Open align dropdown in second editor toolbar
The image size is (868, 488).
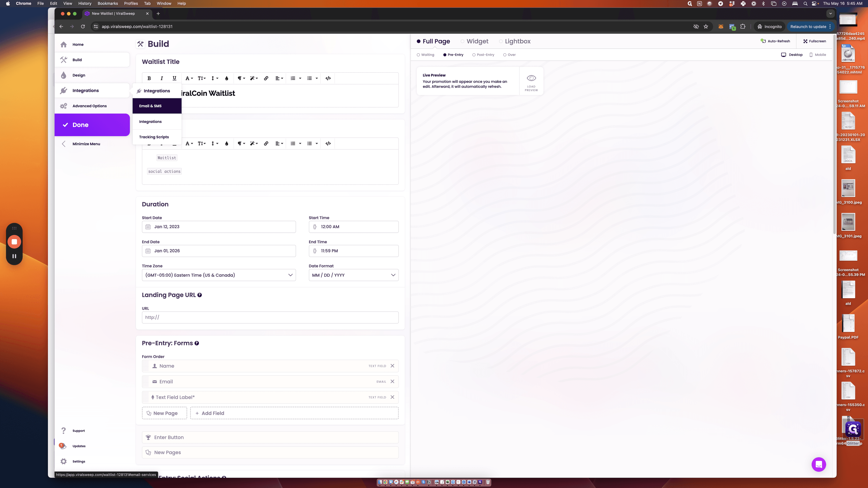click(279, 143)
